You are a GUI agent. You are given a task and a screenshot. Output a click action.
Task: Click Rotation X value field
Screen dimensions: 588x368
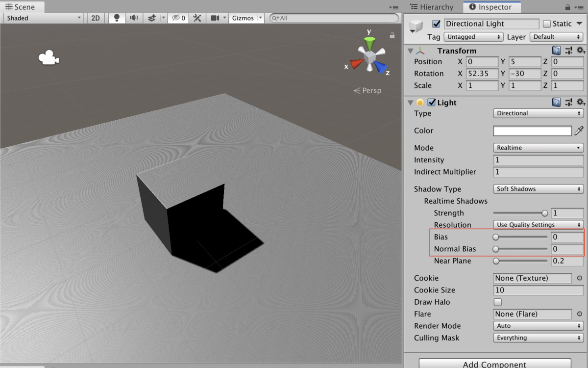click(x=482, y=74)
